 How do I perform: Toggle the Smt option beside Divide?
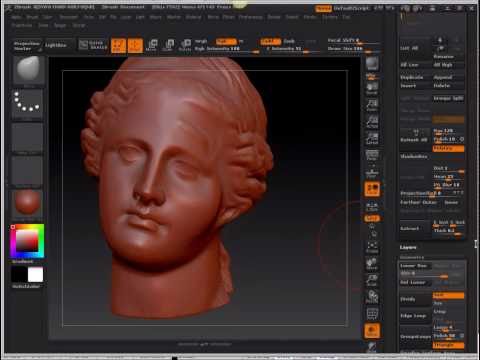point(448,295)
